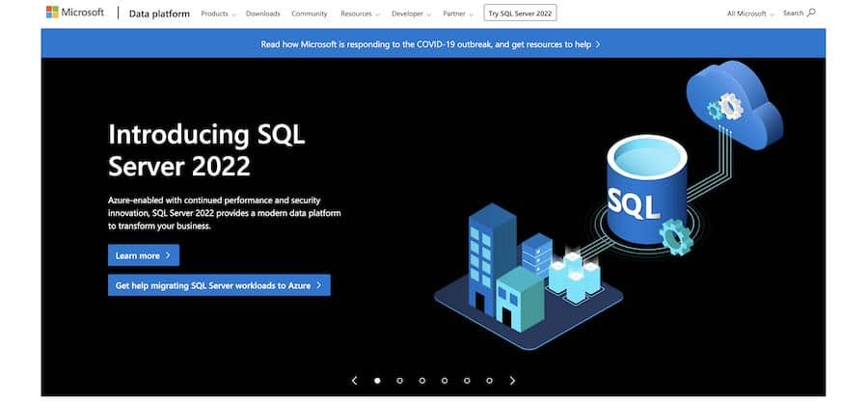868x402 pixels.
Task: Advance to next carousel slide arrow
Action: (x=512, y=381)
